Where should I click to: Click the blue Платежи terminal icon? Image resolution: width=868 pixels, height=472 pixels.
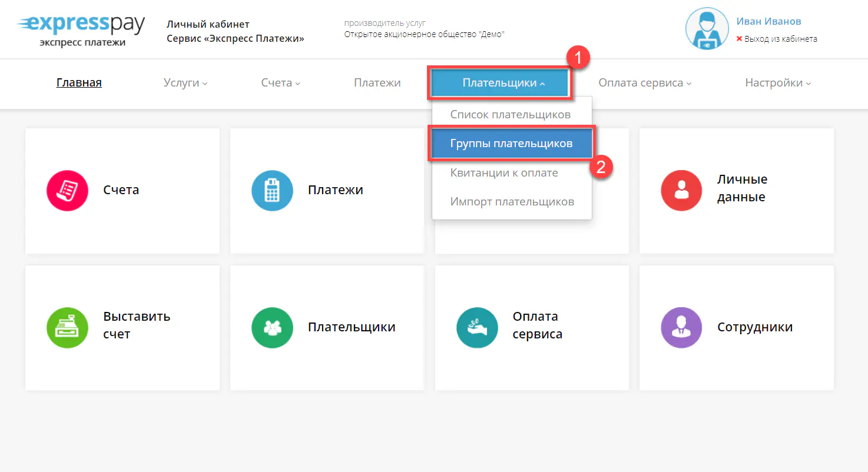272,190
